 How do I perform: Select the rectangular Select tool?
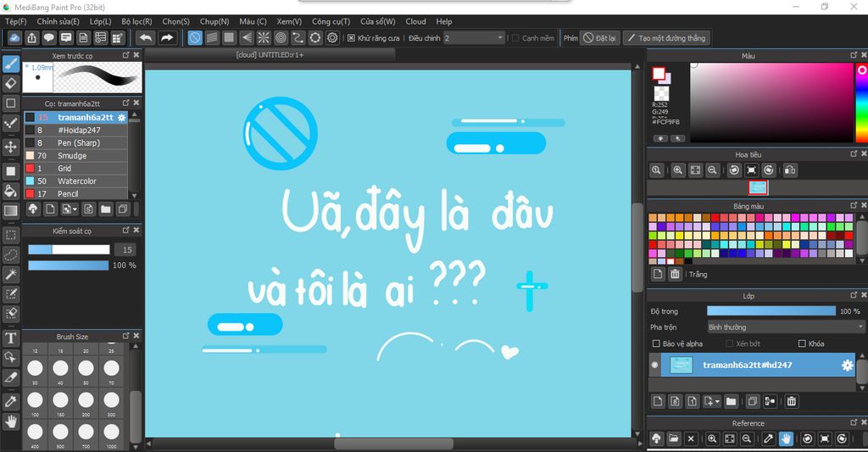click(x=10, y=235)
